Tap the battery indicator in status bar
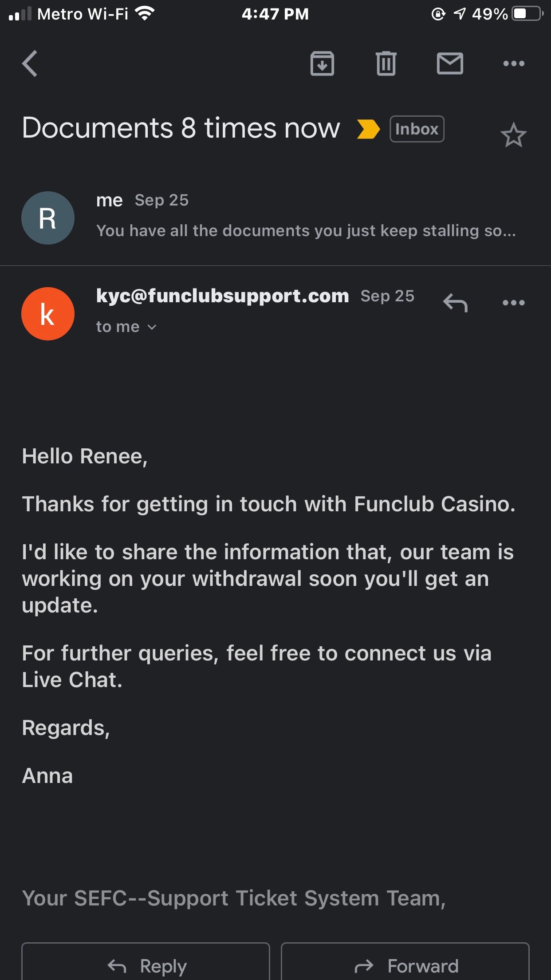 527,14
